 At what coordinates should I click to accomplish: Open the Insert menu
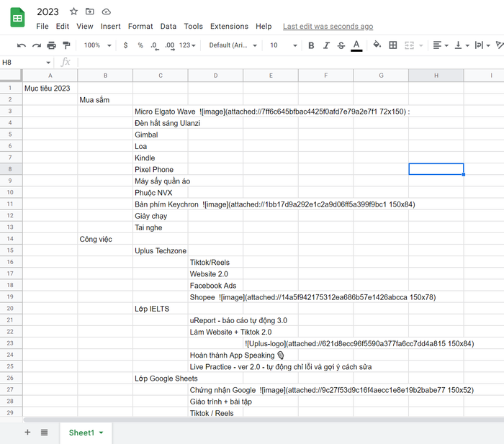tap(110, 27)
